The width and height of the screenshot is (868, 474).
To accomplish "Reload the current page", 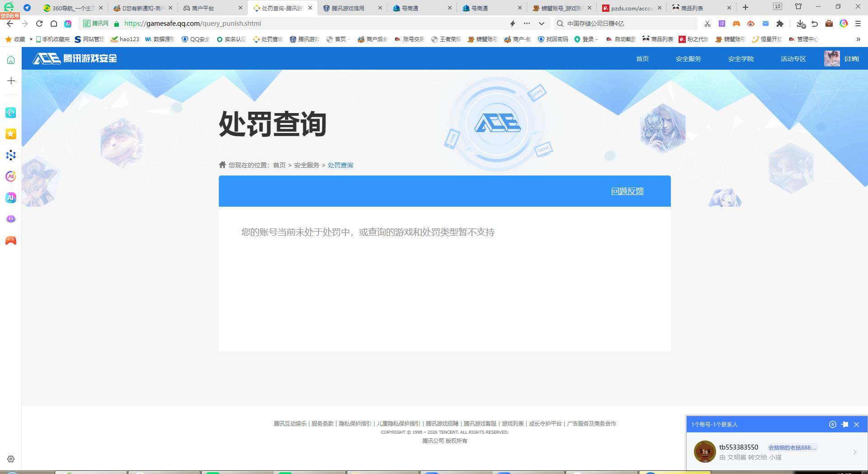I will pyautogui.click(x=39, y=24).
